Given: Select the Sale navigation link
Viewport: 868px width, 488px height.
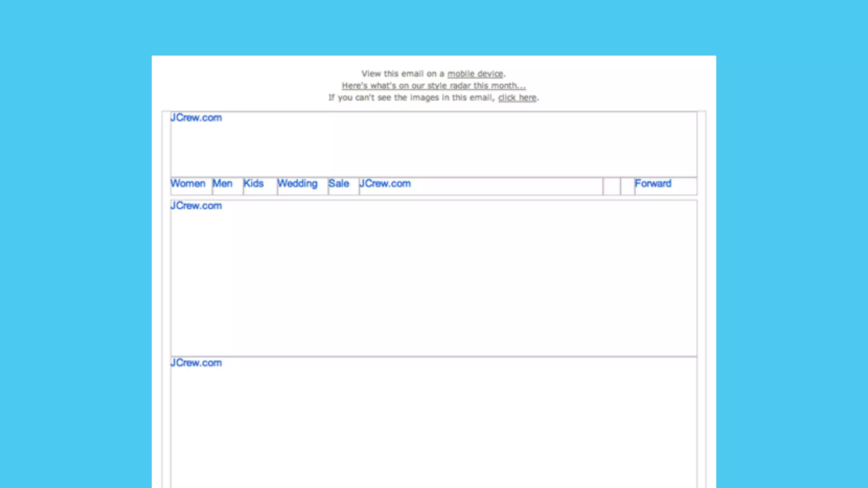Looking at the screenshot, I should pos(339,183).
